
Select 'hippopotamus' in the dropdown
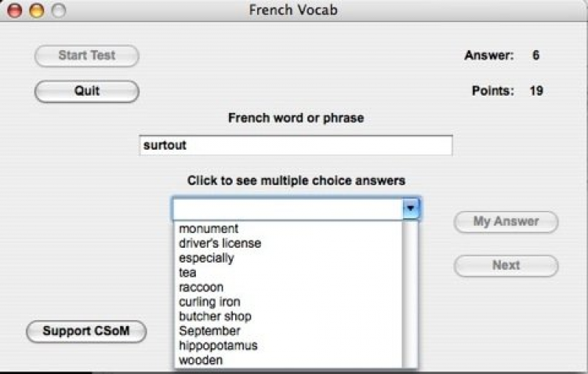218,346
